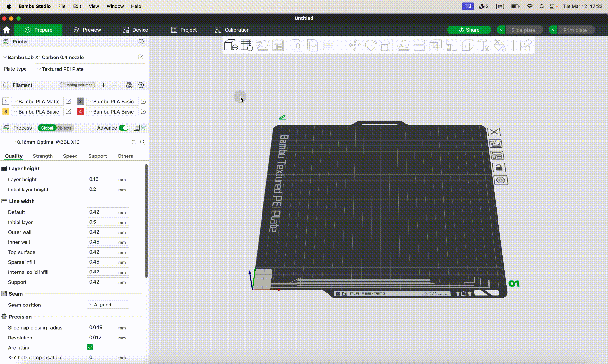Open filament settings gear icon
The height and width of the screenshot is (364, 608).
coord(141,85)
